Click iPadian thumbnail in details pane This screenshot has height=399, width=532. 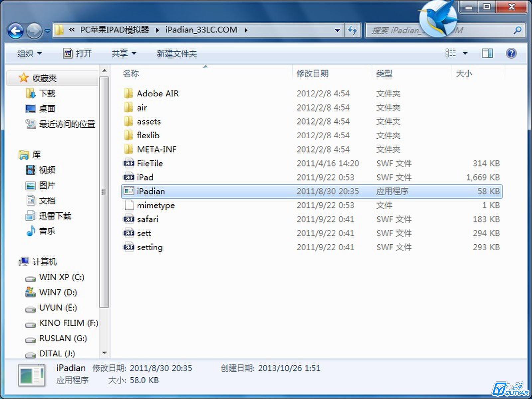pos(32,375)
